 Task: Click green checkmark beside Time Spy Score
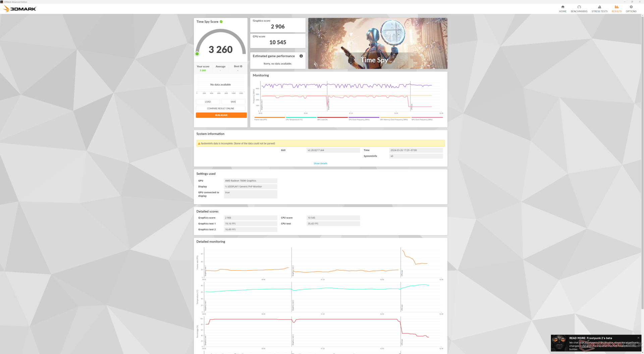point(221,22)
